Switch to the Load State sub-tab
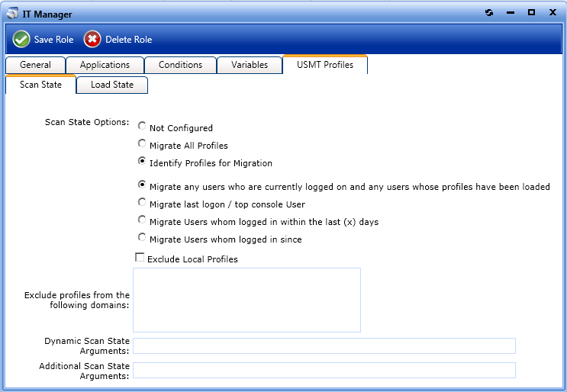Viewport: 567px width, 392px height. click(112, 85)
